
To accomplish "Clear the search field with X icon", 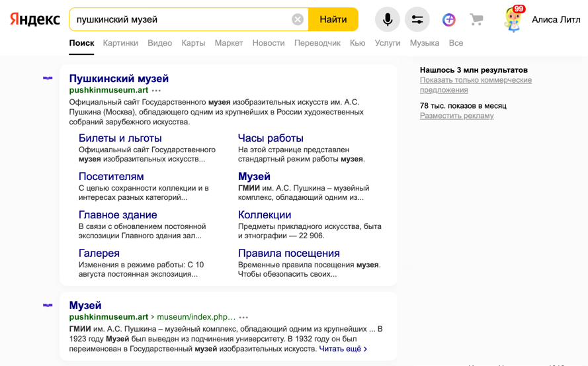I will pos(298,20).
